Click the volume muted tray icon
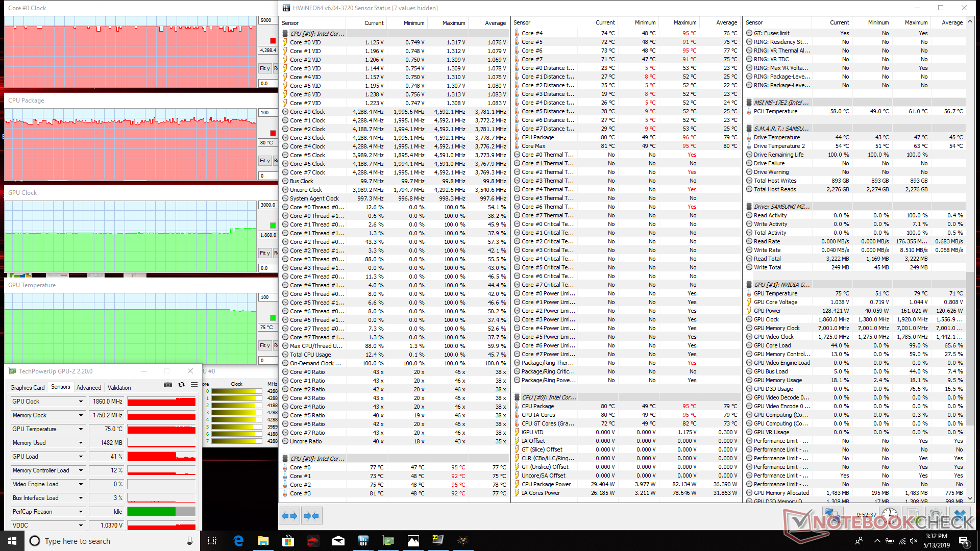 [915, 541]
